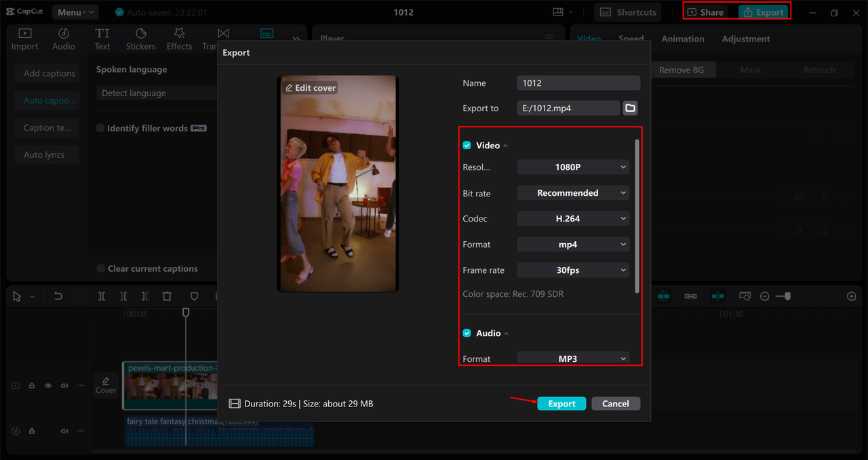This screenshot has height=460, width=868.
Task: Open the Import media tab
Action: pyautogui.click(x=24, y=39)
